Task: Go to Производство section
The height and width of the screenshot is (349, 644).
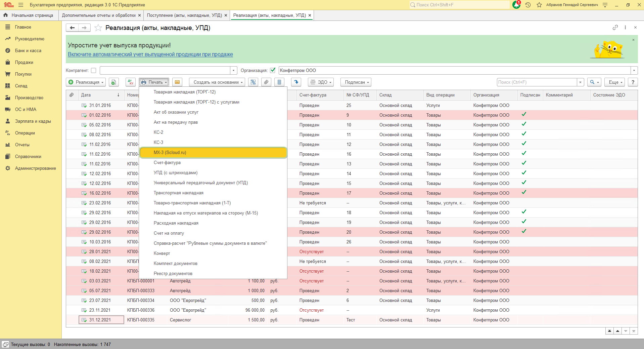Action: click(x=29, y=98)
